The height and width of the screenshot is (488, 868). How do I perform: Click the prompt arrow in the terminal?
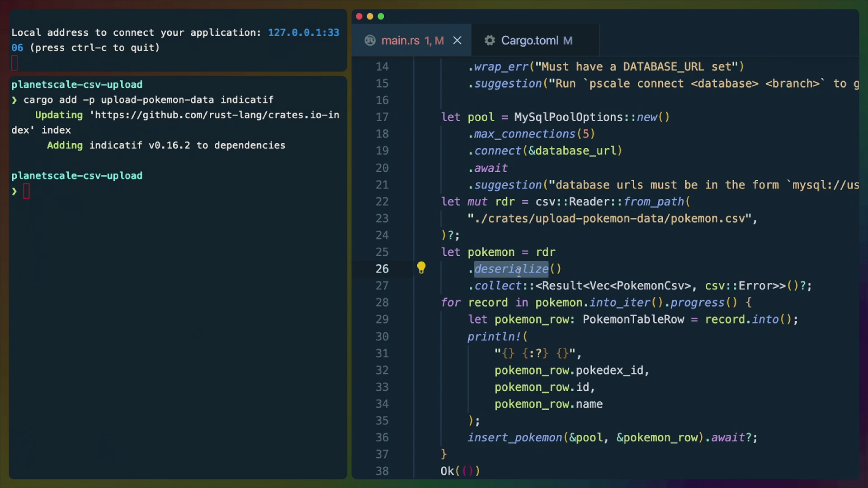[x=14, y=190]
